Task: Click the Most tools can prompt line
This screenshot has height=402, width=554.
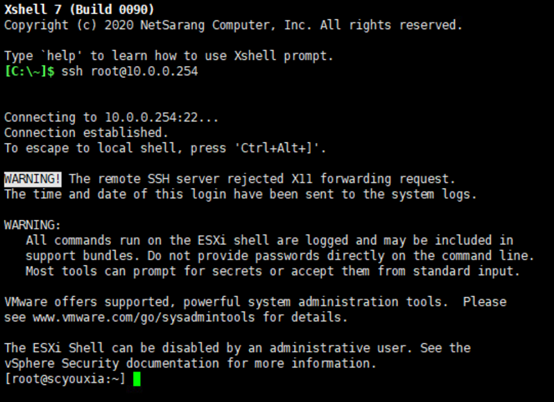Action: click(272, 271)
